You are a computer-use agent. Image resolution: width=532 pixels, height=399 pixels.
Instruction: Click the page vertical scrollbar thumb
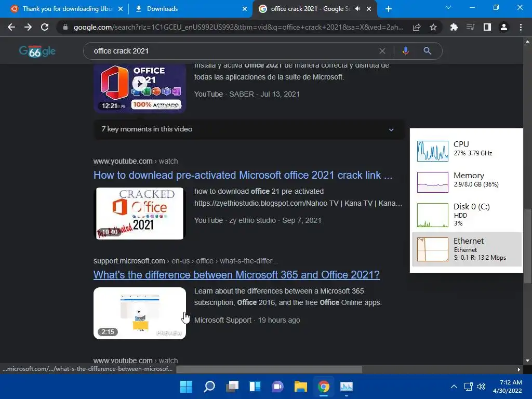[527, 246]
